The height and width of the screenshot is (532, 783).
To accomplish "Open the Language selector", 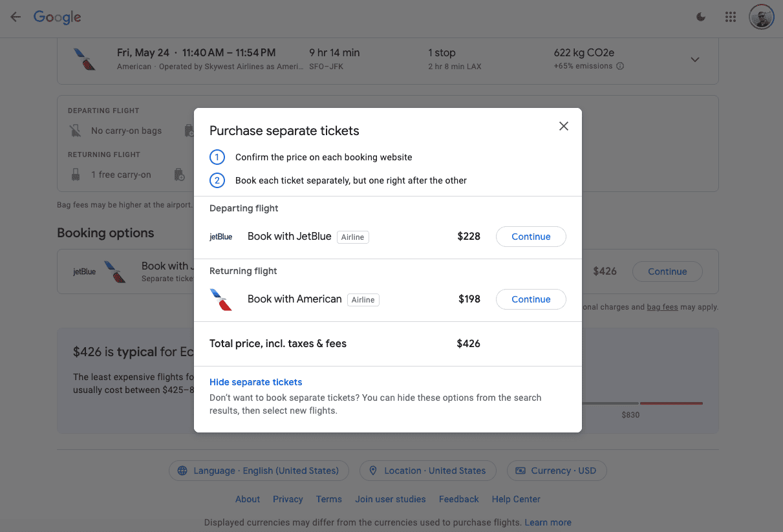I will tap(259, 471).
